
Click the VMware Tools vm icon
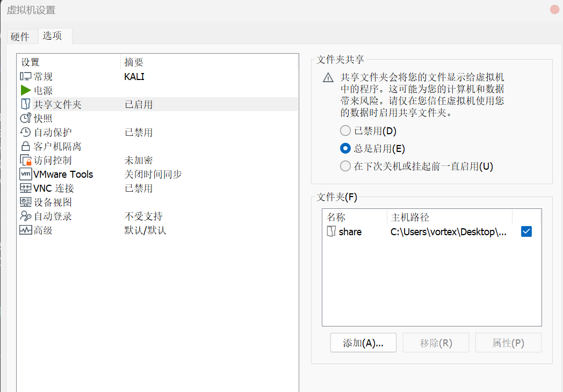(x=25, y=174)
